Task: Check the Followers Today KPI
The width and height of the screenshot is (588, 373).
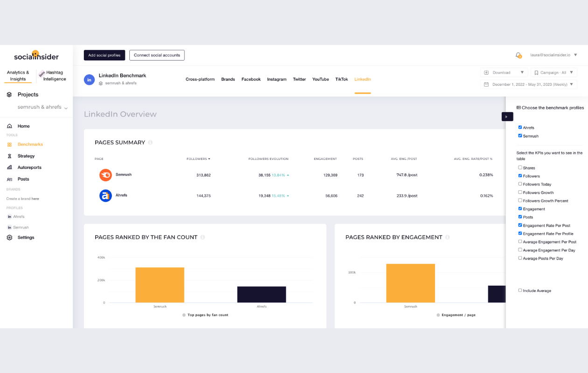Action: click(x=520, y=184)
